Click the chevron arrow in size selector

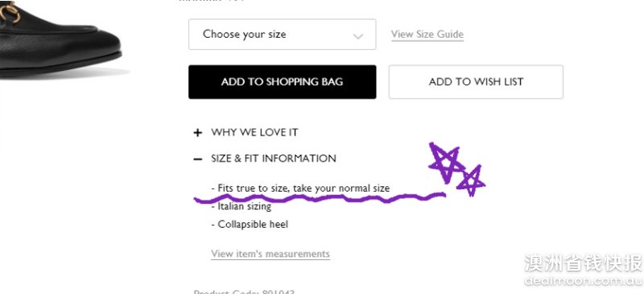pos(358,36)
